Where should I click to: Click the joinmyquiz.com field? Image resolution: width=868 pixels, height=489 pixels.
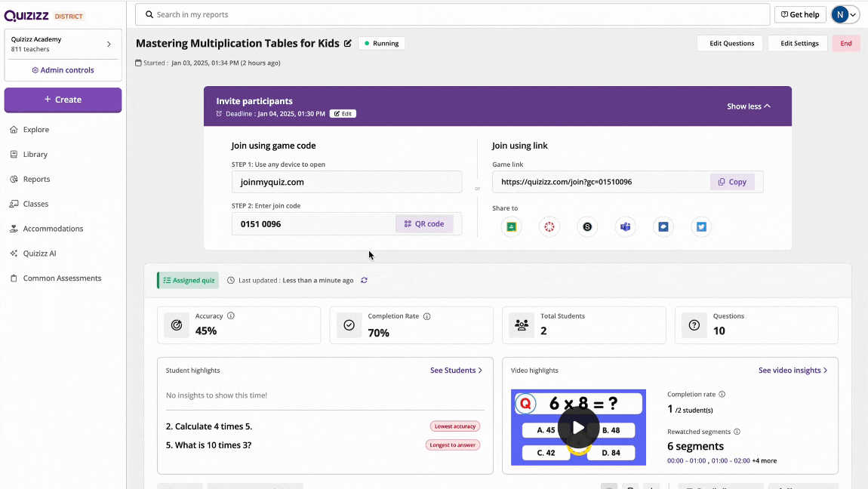click(x=346, y=182)
